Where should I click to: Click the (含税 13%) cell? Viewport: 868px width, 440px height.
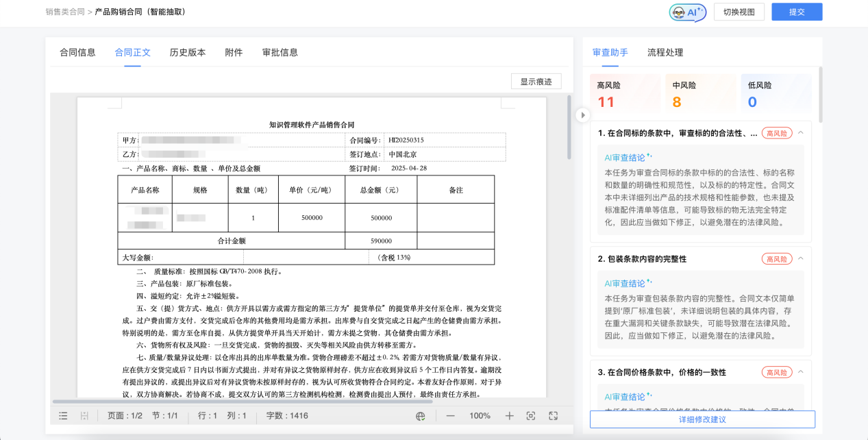pos(394,257)
